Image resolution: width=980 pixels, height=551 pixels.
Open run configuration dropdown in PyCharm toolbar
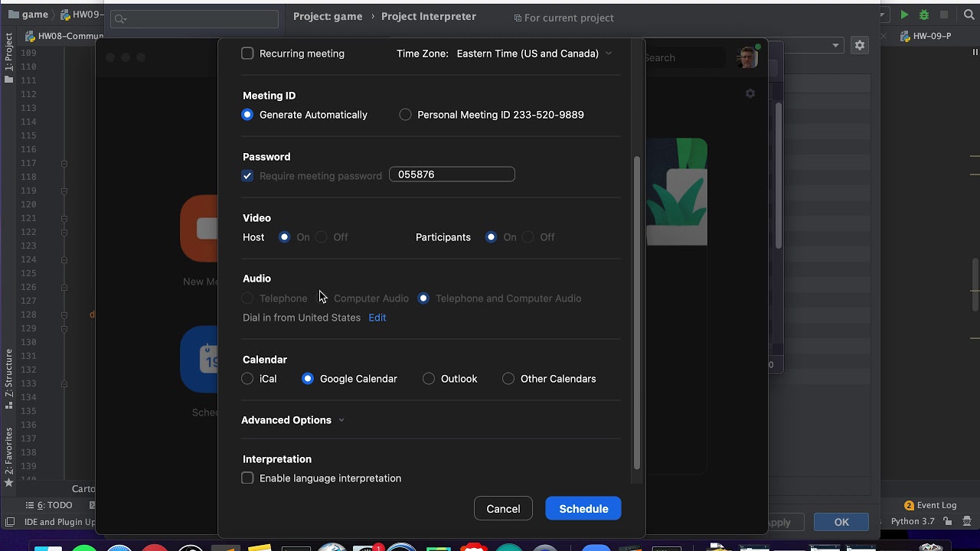pyautogui.click(x=883, y=15)
